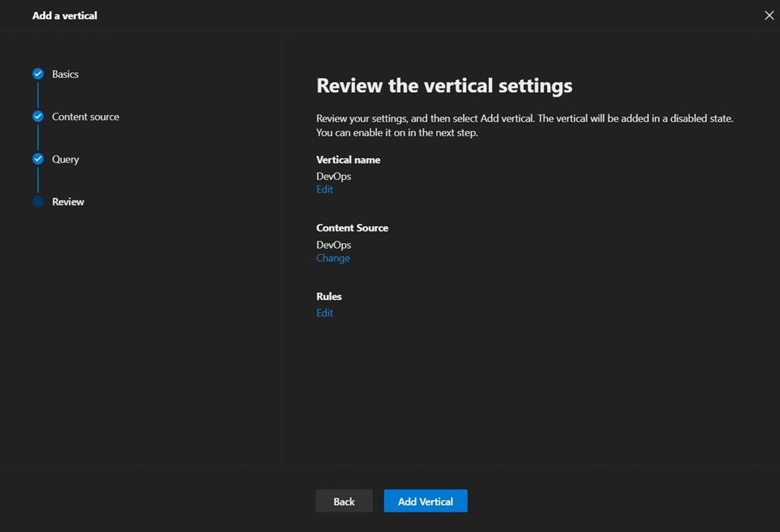This screenshot has height=532, width=780.
Task: Go to the Basics step label
Action: point(66,74)
